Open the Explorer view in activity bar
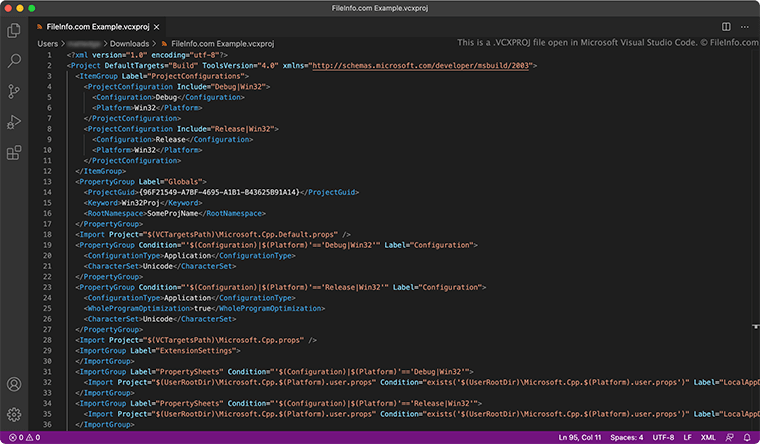 click(14, 31)
